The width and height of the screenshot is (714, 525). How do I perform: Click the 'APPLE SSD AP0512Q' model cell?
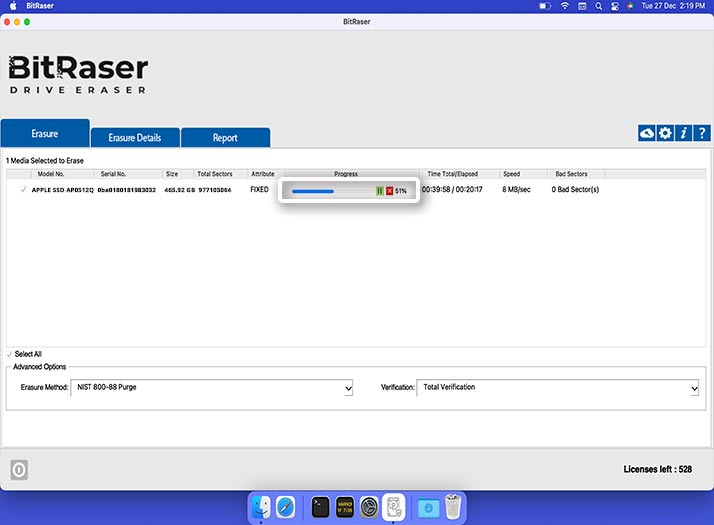coord(63,190)
